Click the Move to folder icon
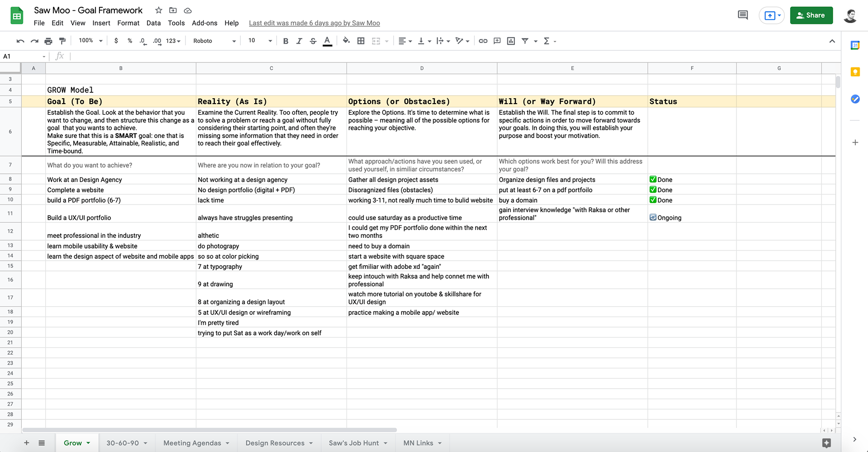Screen dimensions: 868x452 [x=173, y=10]
